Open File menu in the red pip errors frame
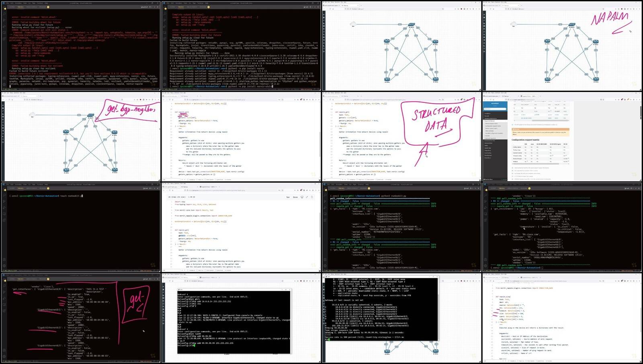This screenshot has height=364, width=643. (x=7, y=3)
